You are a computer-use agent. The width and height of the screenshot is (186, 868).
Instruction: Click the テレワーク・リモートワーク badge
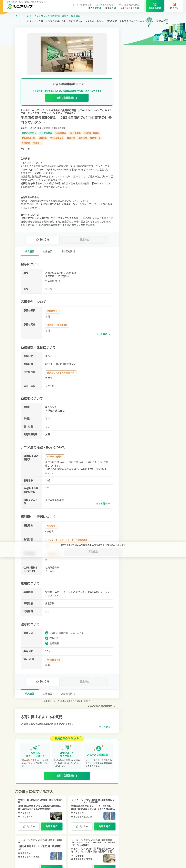click(x=67, y=540)
